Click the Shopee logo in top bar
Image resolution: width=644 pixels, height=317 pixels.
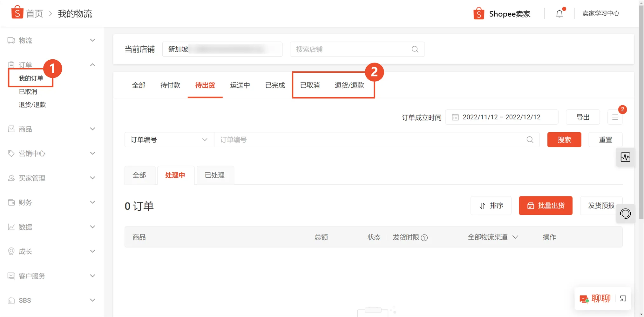[478, 13]
